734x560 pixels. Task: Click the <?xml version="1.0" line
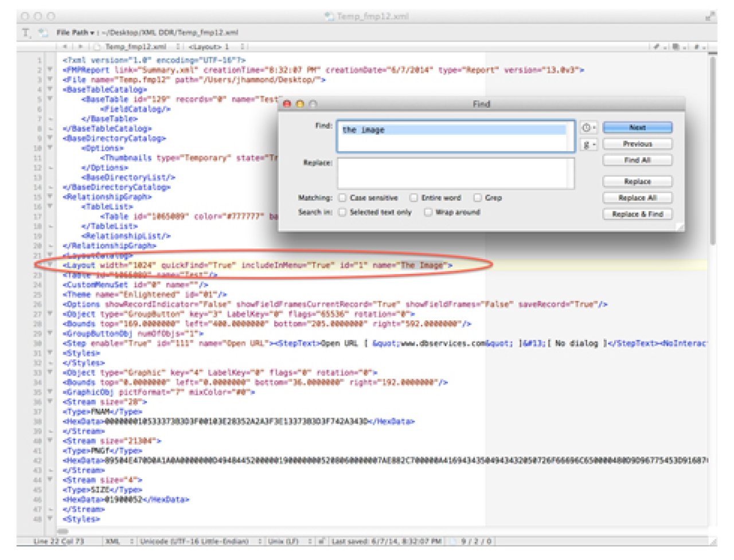point(154,60)
